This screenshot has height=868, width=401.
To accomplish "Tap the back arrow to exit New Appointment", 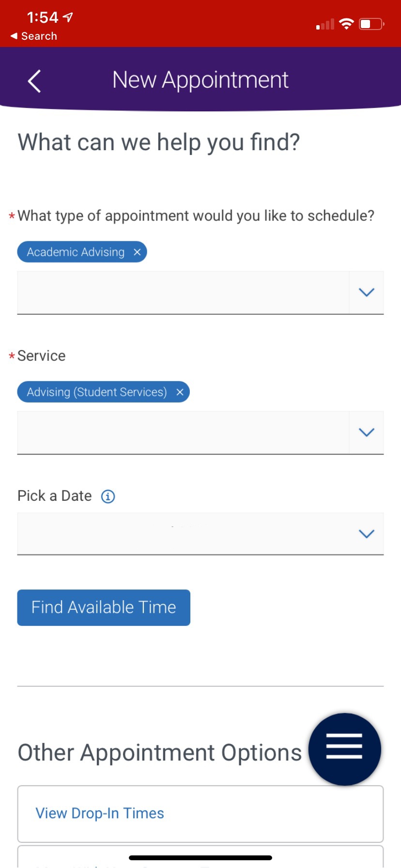I will (x=34, y=81).
